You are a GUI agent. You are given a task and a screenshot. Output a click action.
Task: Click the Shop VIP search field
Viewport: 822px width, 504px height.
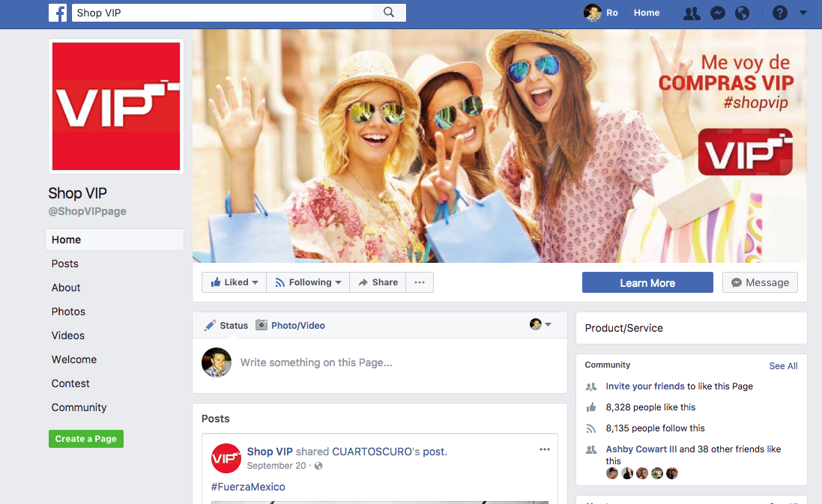click(223, 13)
